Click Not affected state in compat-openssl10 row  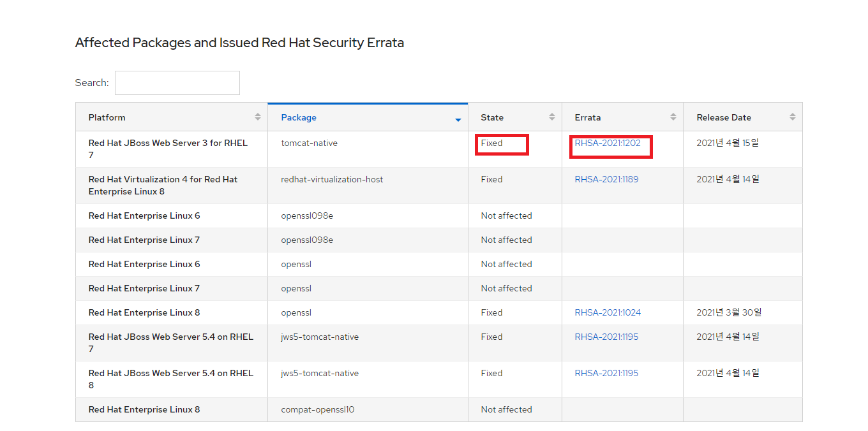coord(506,410)
